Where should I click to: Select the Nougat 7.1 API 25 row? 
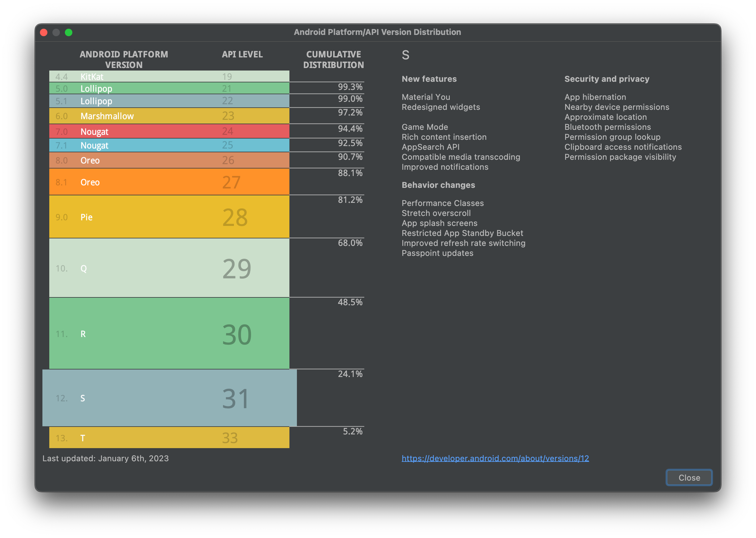pyautogui.click(x=169, y=145)
